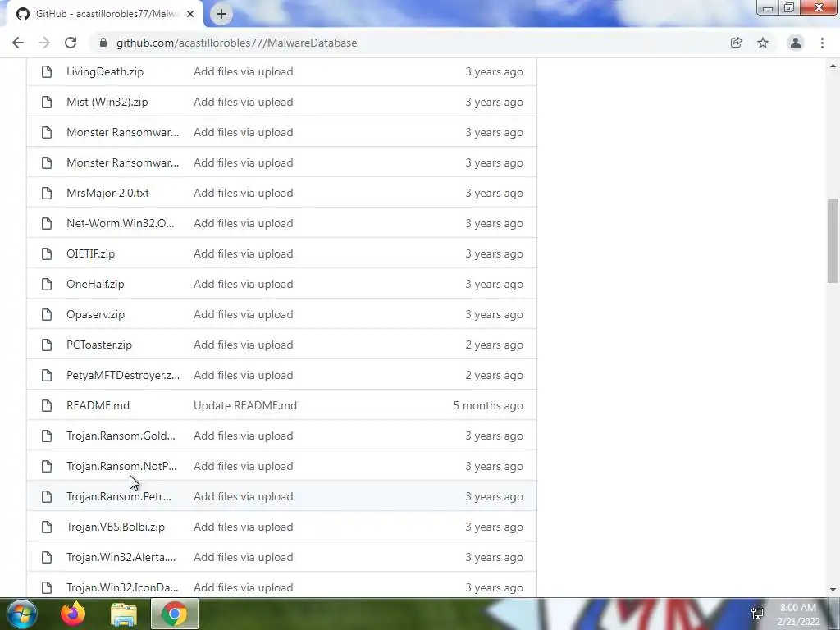Reload the GitHub page

tap(71, 43)
